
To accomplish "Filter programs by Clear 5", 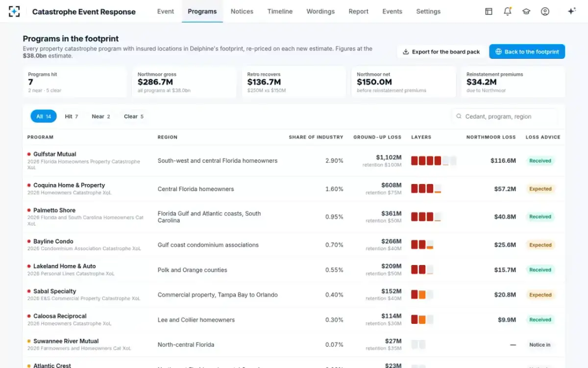I will (134, 116).
